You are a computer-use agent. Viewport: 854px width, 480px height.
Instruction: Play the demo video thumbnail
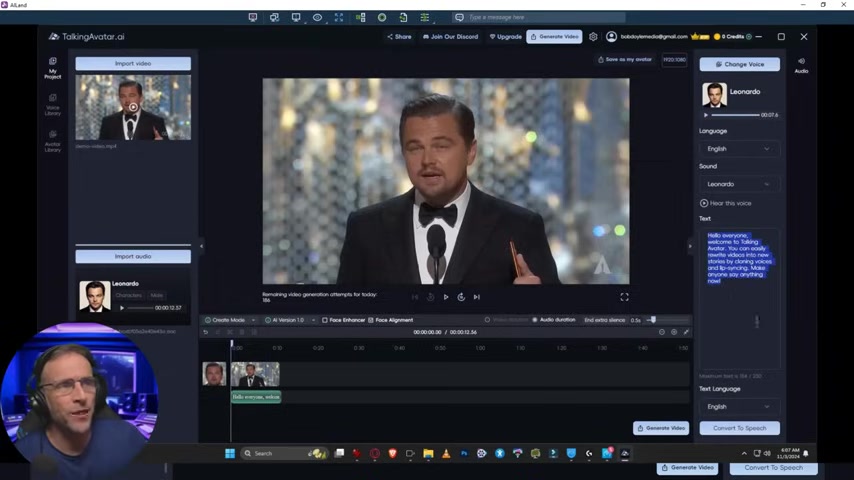[133, 107]
